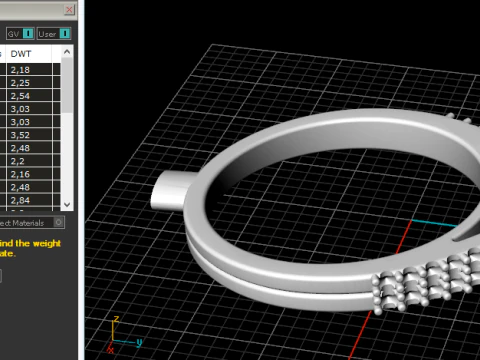This screenshot has height=360, width=480.
Task: Select the 2,48 cell directly below 3,52
Action: tap(29, 148)
